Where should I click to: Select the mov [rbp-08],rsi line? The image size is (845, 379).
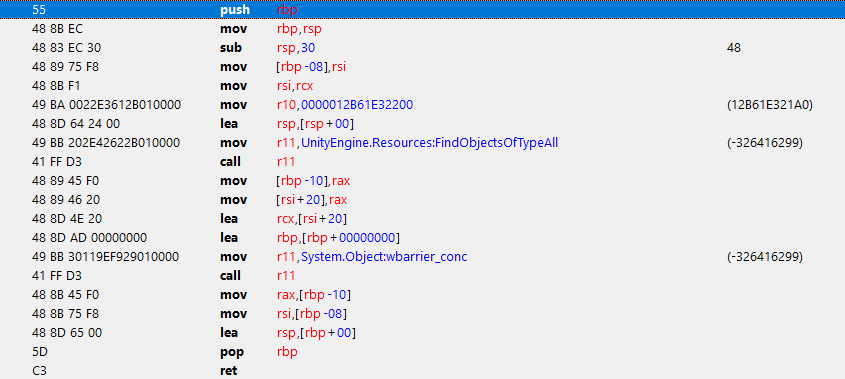pos(422,67)
